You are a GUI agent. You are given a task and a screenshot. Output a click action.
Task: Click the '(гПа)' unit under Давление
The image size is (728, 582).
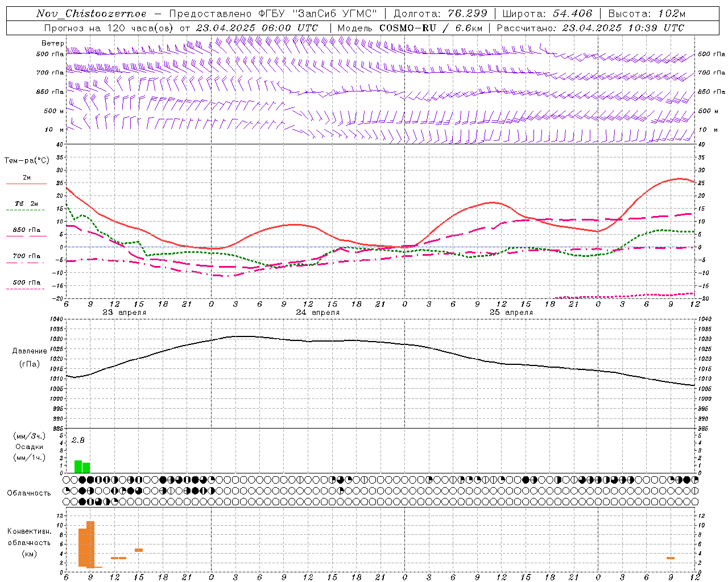[x=30, y=364]
